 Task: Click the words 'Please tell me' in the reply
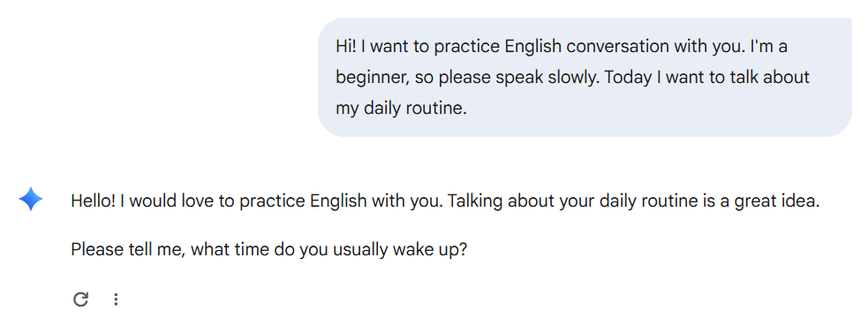[128, 250]
